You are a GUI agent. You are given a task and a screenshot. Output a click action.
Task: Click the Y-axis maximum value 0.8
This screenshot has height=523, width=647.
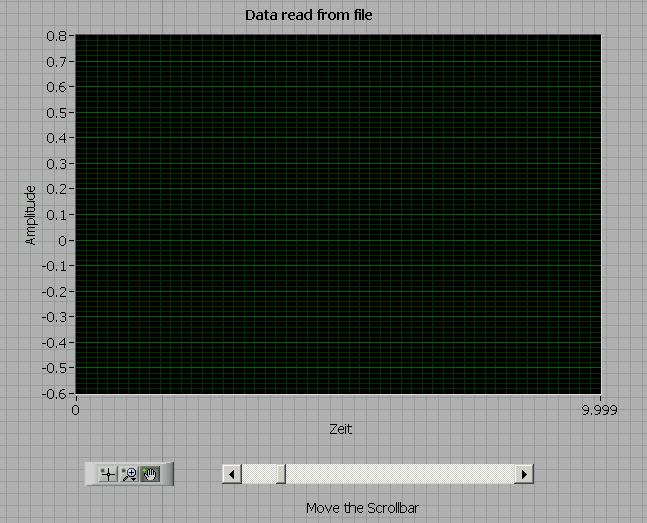(56, 36)
